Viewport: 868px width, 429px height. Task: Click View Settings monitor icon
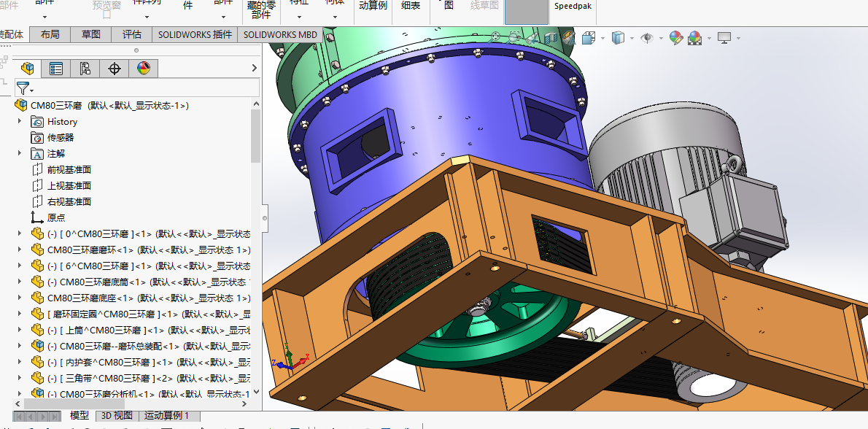(724, 38)
